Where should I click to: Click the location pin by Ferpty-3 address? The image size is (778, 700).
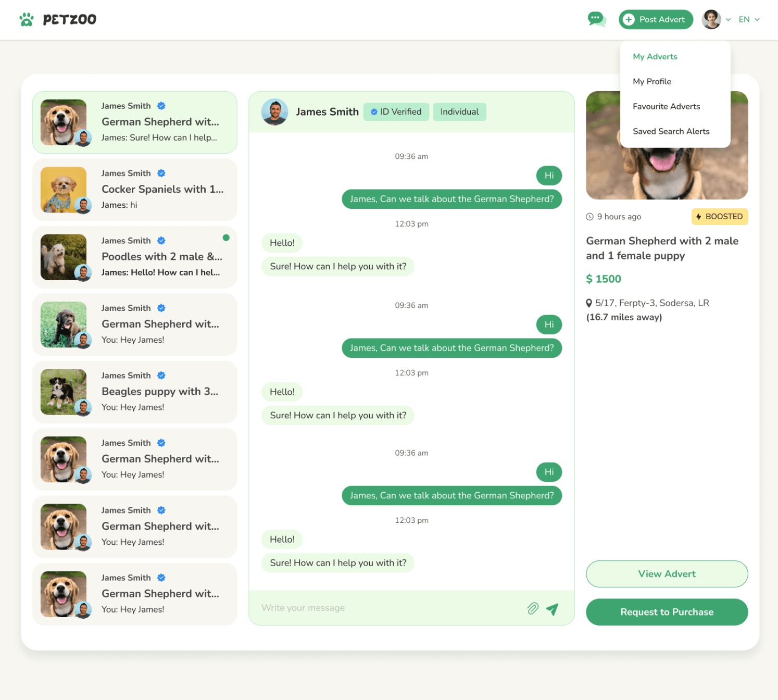pyautogui.click(x=589, y=303)
